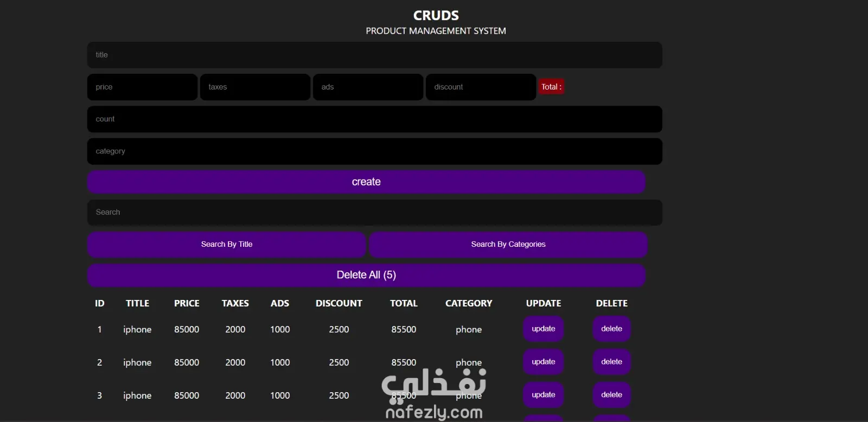Click ads 1000 in row 2
Image resolution: width=868 pixels, height=422 pixels.
click(x=280, y=362)
